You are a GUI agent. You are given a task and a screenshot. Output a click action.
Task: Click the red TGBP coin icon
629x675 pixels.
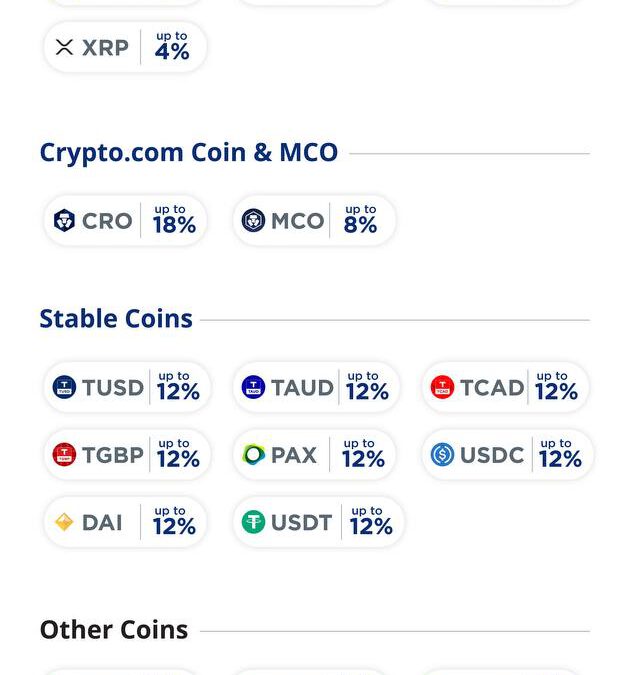coord(65,455)
